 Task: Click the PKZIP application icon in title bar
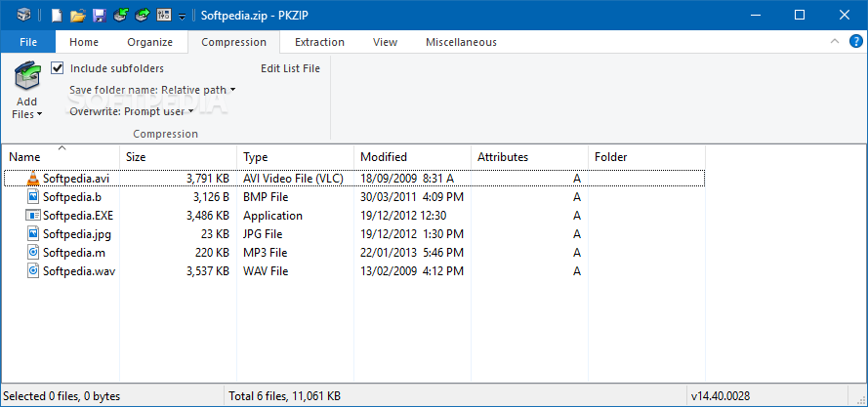(23, 15)
